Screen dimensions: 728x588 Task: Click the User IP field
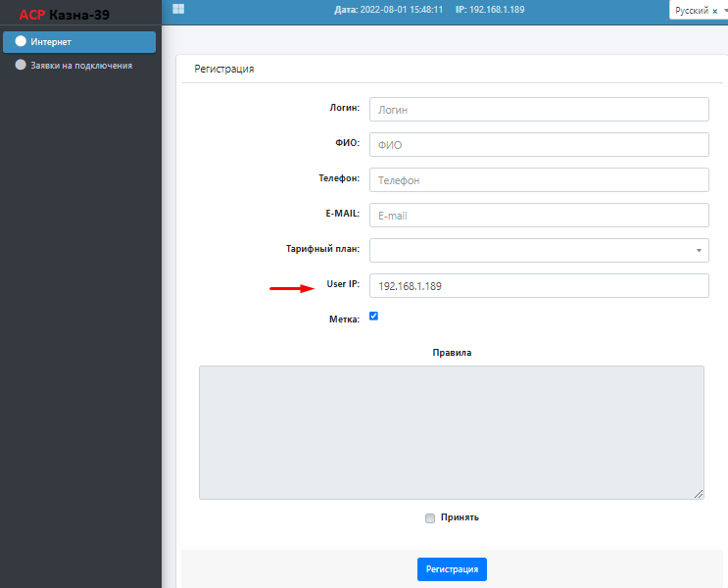(538, 286)
